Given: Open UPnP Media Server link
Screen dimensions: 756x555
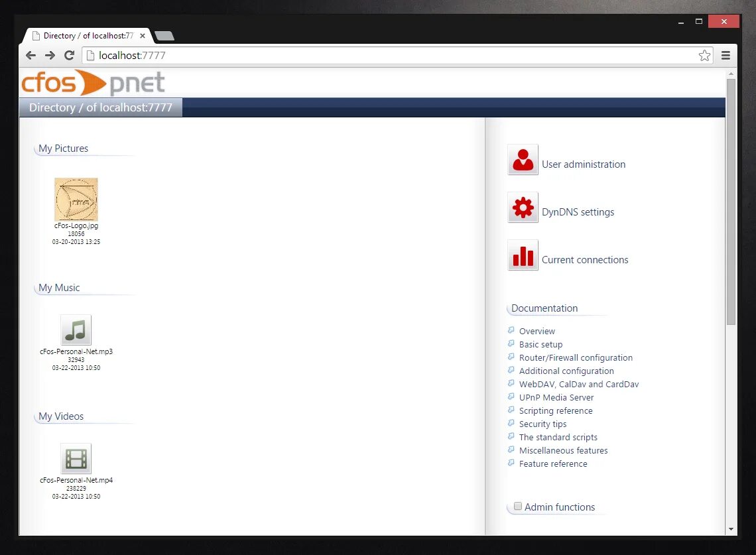Looking at the screenshot, I should (x=556, y=397).
